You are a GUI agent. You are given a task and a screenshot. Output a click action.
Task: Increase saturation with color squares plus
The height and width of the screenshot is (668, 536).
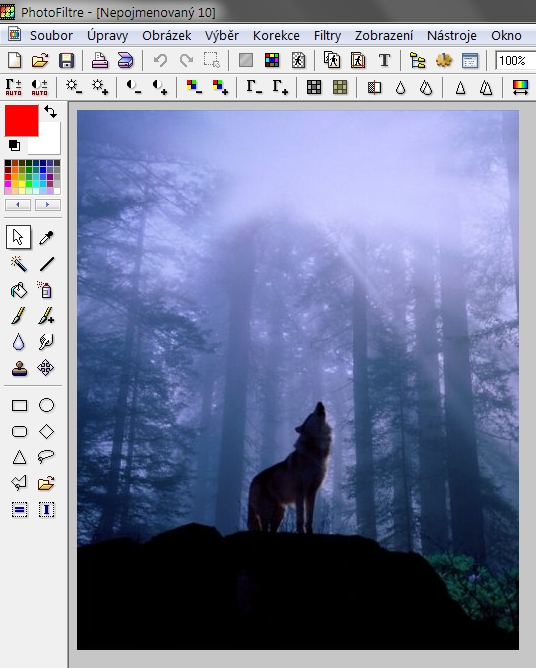point(220,87)
